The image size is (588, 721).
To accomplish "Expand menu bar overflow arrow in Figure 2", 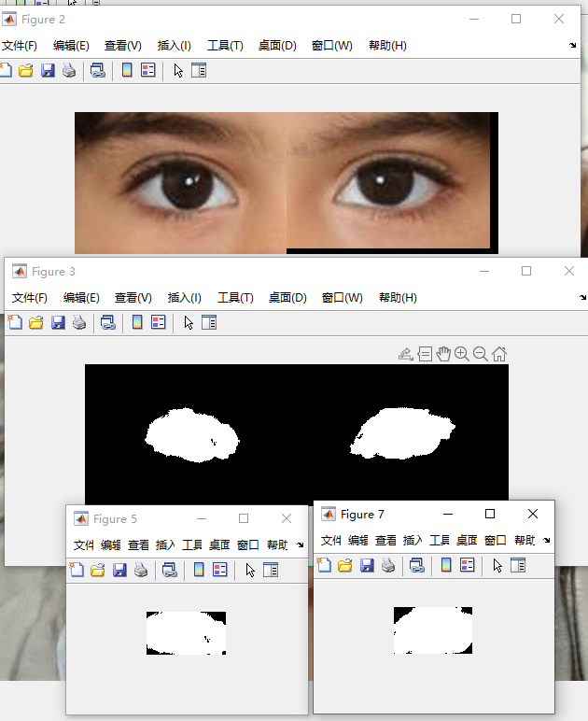I will [x=572, y=45].
